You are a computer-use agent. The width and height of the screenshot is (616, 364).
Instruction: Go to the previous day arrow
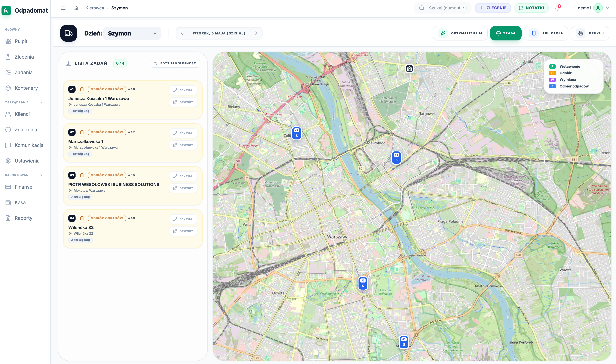tap(182, 33)
